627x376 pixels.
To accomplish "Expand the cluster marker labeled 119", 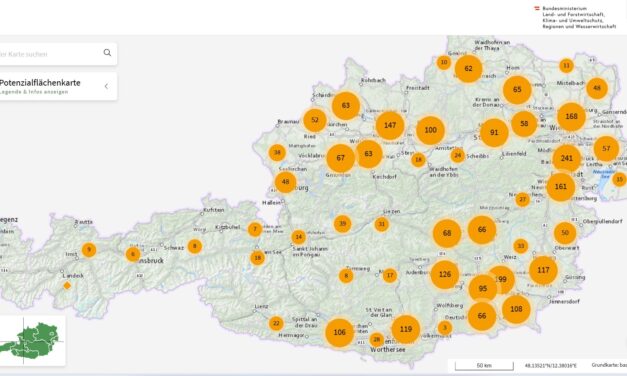I will click(x=405, y=329).
